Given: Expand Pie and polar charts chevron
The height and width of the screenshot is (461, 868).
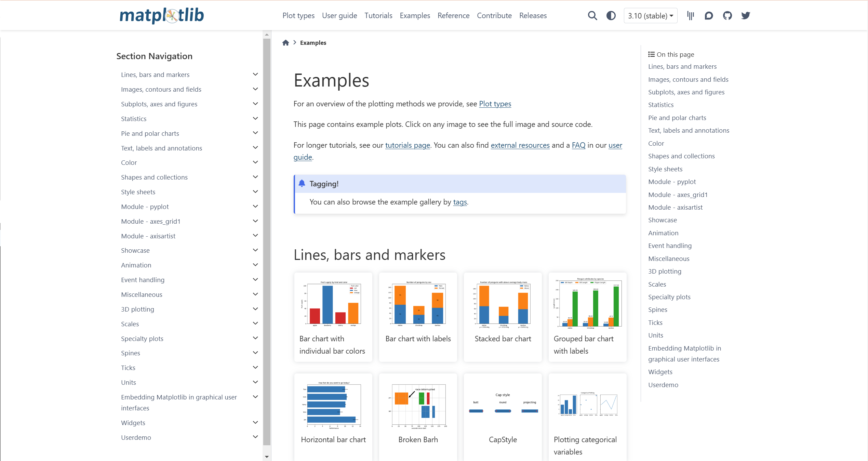Looking at the screenshot, I should (x=255, y=133).
